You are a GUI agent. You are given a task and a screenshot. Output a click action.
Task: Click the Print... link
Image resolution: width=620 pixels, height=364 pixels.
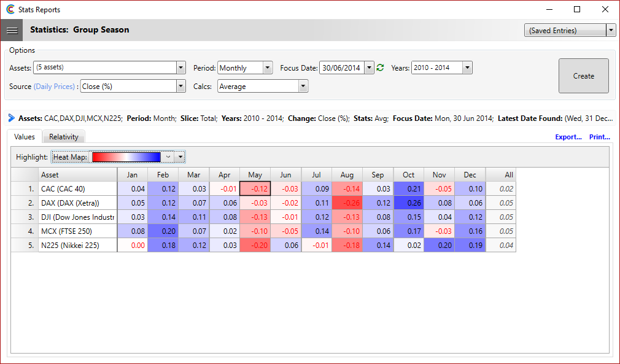tap(600, 137)
